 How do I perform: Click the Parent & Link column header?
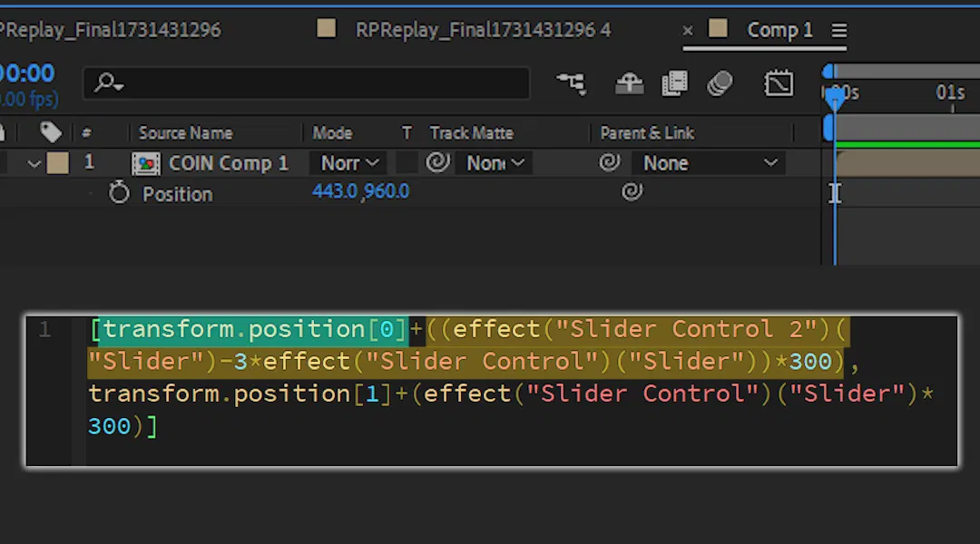tap(647, 133)
